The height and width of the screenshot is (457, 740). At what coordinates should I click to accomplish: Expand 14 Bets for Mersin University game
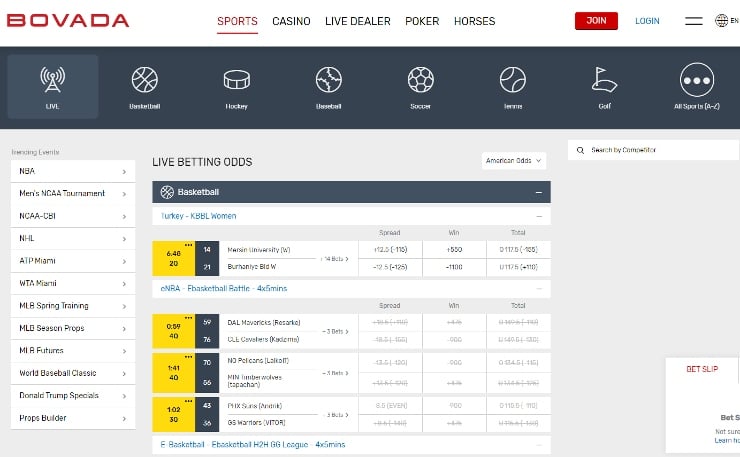pos(335,259)
